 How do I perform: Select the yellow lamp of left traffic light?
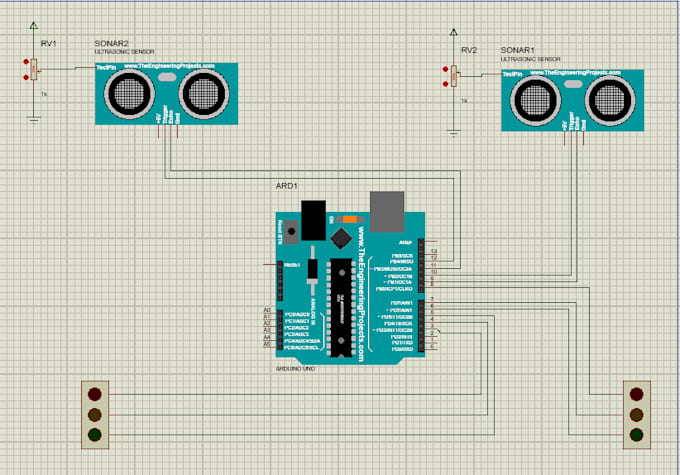point(95,415)
